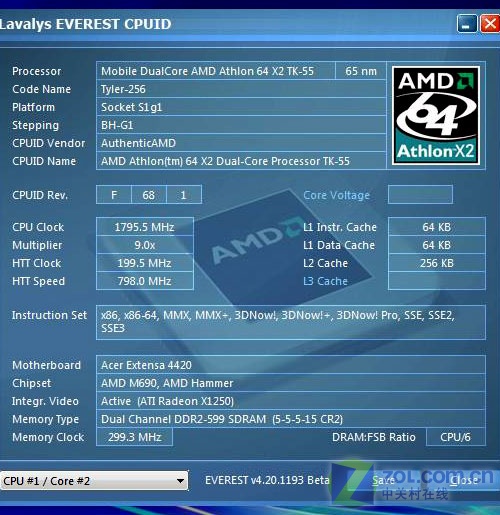Click CPUID Rev. cell 68
The width and height of the screenshot is (500, 515).
tap(149, 195)
